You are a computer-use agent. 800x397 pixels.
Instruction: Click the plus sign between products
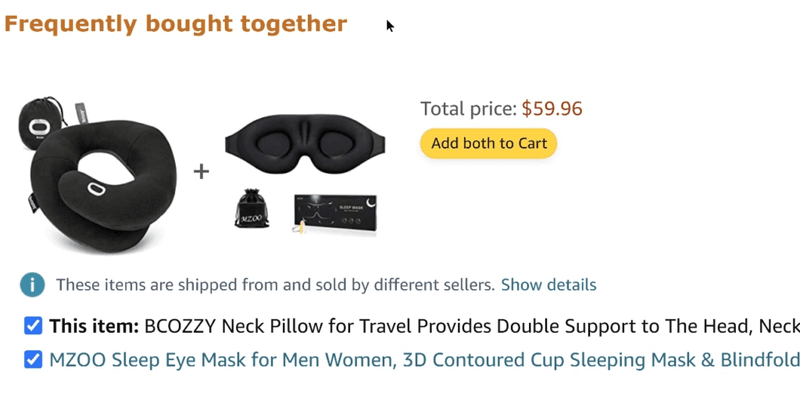tap(202, 171)
